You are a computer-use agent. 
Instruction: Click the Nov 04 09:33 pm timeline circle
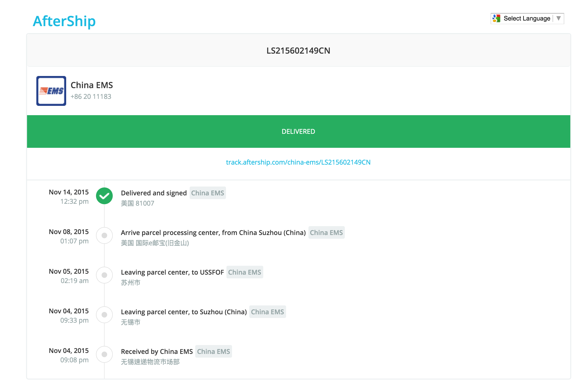pyautogui.click(x=104, y=314)
